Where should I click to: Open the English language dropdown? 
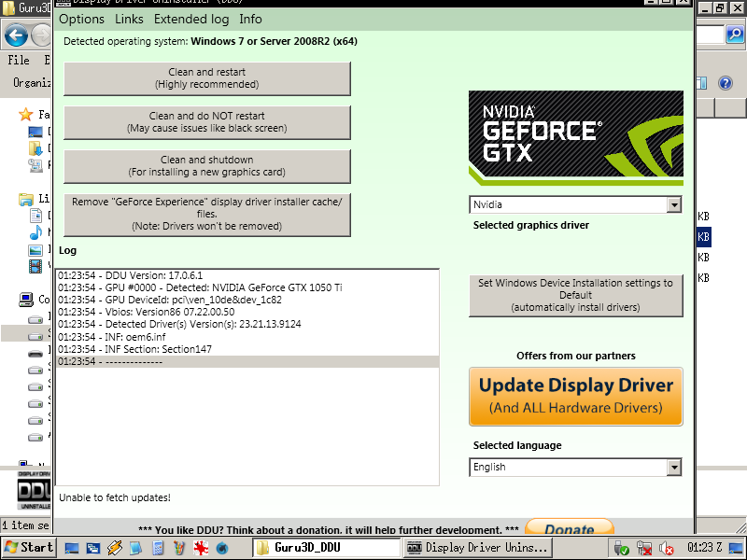point(575,468)
